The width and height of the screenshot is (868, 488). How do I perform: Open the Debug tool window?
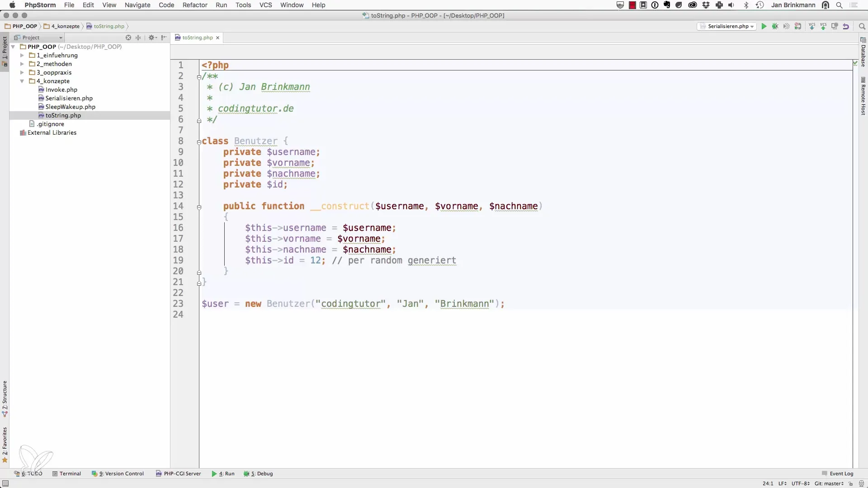point(258,474)
